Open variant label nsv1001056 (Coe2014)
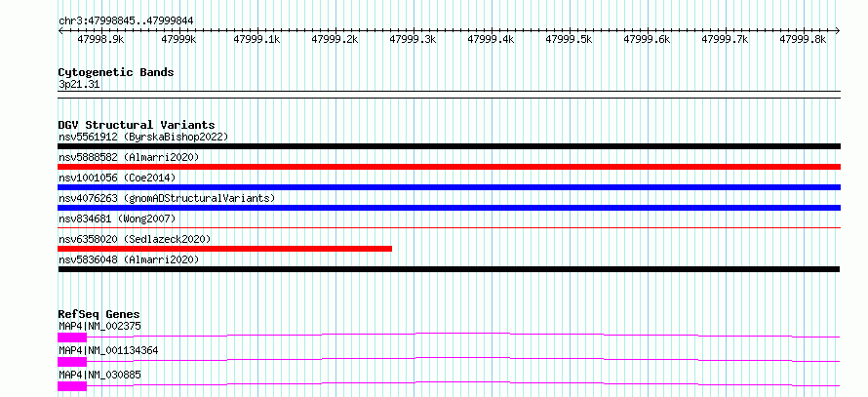 point(117,178)
